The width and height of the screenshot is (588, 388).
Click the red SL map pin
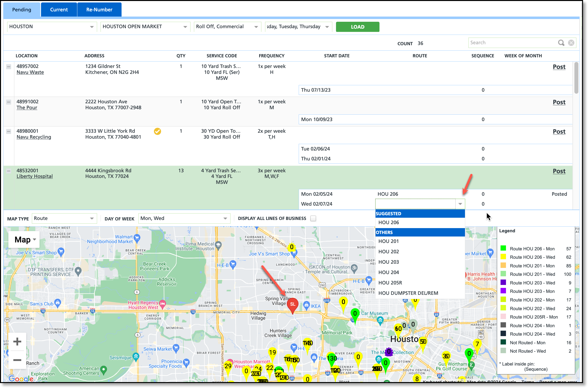pyautogui.click(x=292, y=304)
